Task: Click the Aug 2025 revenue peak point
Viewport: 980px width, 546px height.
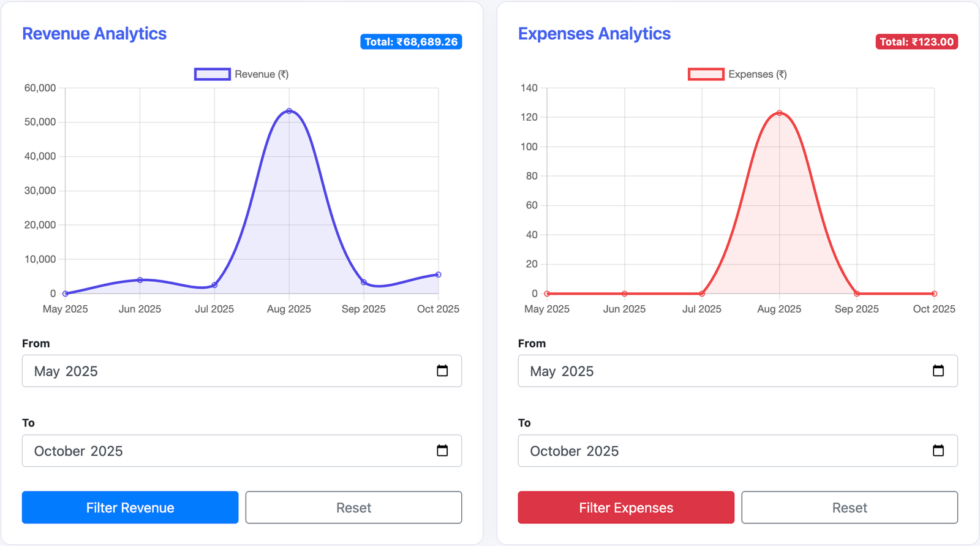Action: 289,111
